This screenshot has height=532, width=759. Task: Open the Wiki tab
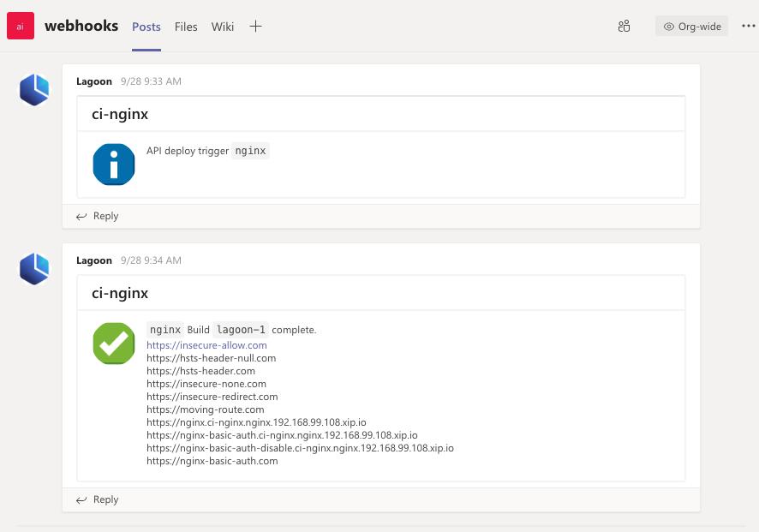(223, 27)
